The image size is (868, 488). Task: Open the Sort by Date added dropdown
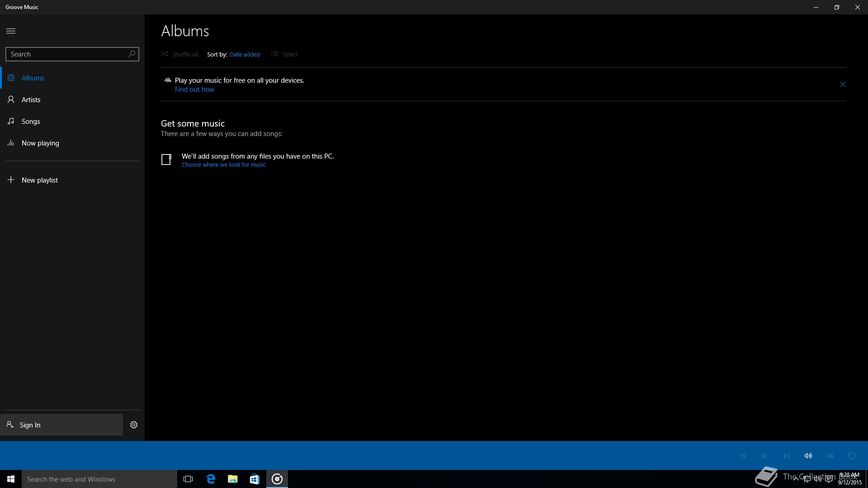pyautogui.click(x=245, y=54)
